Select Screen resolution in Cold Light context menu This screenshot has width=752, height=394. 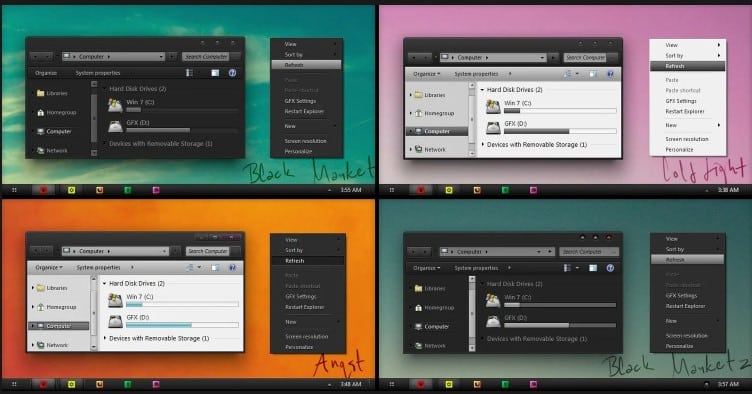coord(688,139)
